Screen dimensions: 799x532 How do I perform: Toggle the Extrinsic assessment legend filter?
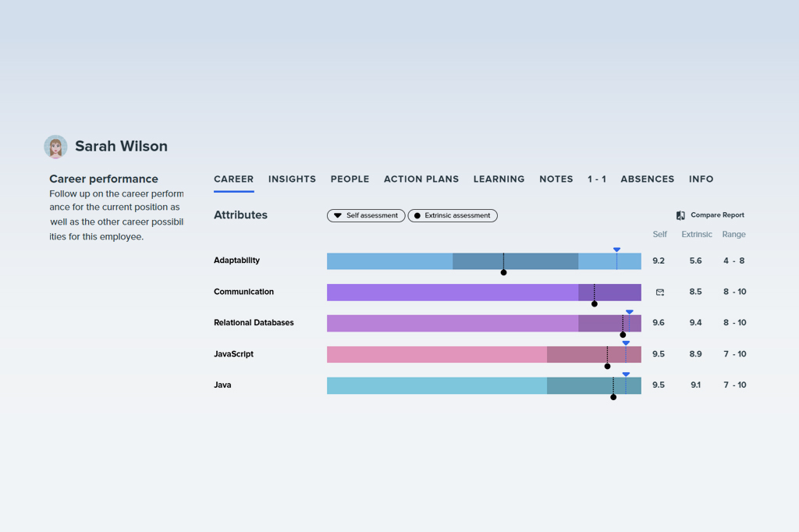[x=453, y=215]
